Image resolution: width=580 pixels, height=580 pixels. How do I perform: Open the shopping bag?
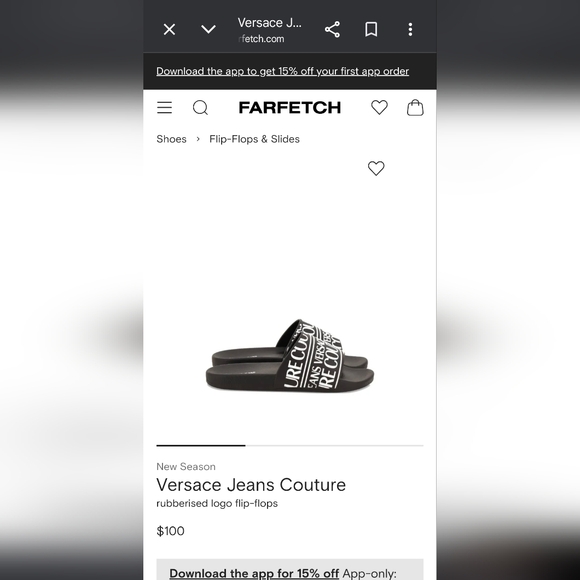click(x=415, y=108)
